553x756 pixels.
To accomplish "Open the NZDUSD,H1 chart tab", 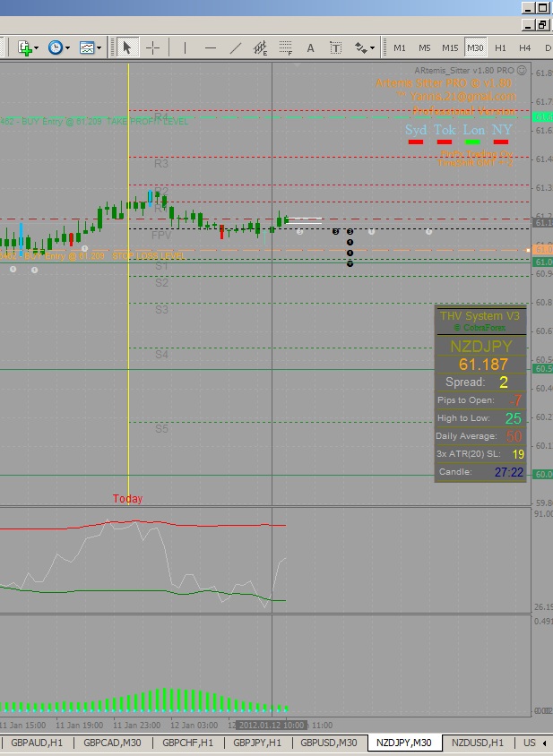I will (477, 743).
